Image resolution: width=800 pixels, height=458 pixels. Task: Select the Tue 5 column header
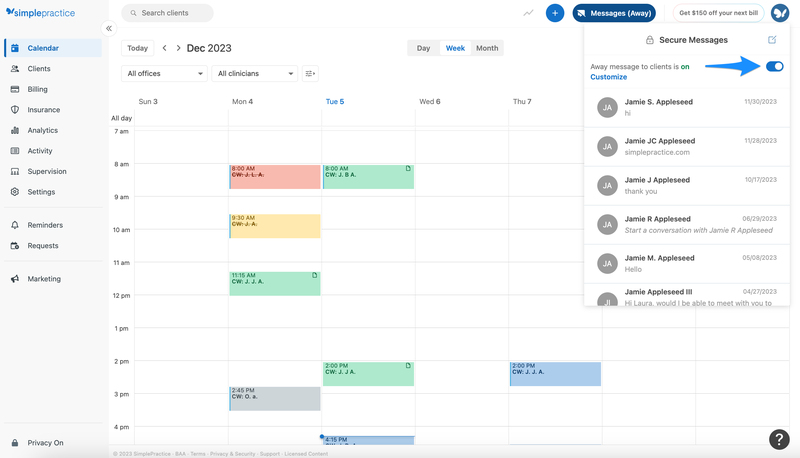tap(335, 101)
